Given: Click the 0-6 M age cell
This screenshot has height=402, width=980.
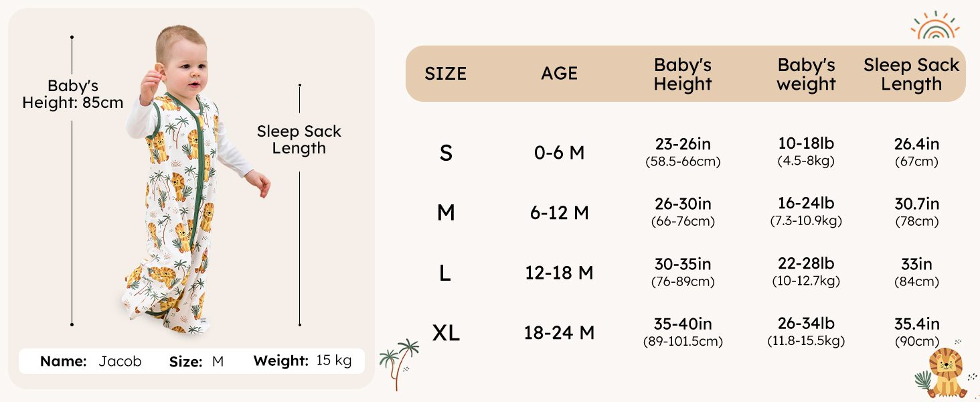Looking at the screenshot, I should coord(559,153).
